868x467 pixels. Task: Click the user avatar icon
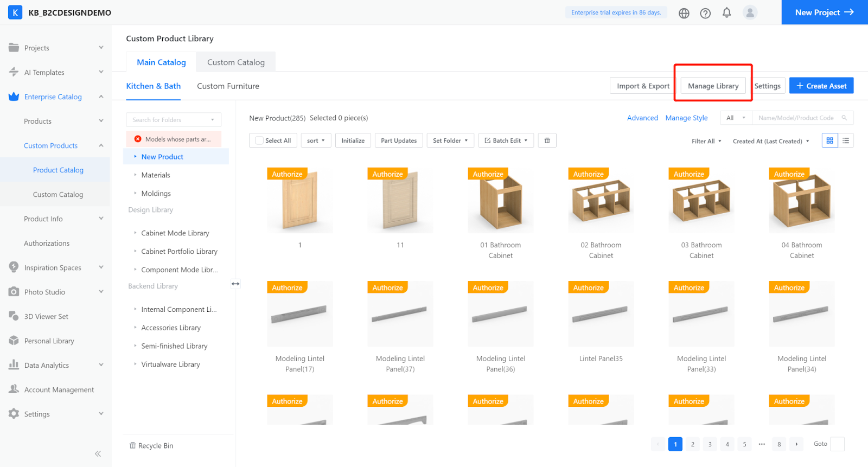(x=750, y=12)
